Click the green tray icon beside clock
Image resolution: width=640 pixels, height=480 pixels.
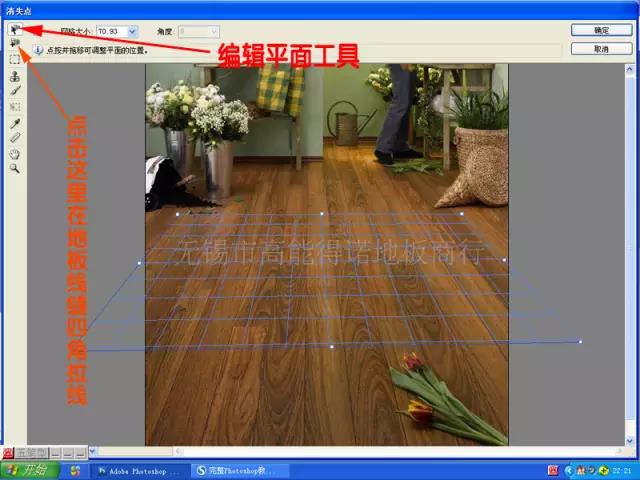[604, 471]
